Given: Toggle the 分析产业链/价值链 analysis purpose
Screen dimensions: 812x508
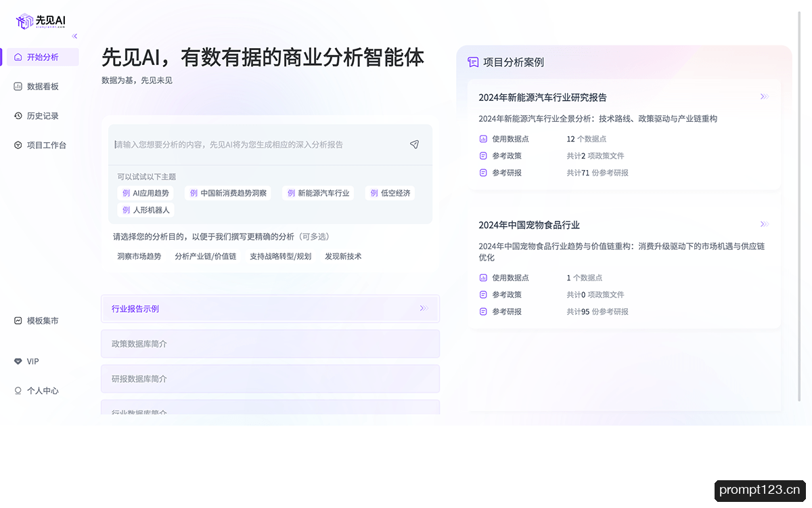Looking at the screenshot, I should (x=206, y=257).
